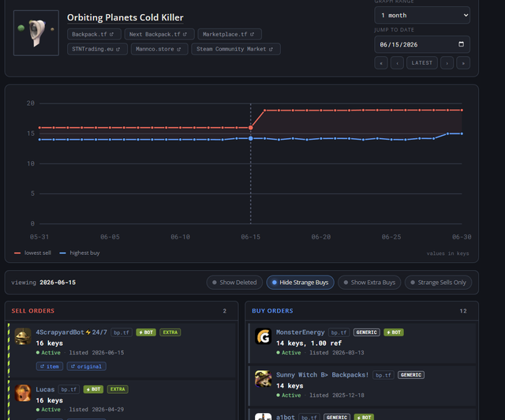Open the calendar picker icon in date field
Viewport: 505px width, 420px height.
click(461, 44)
